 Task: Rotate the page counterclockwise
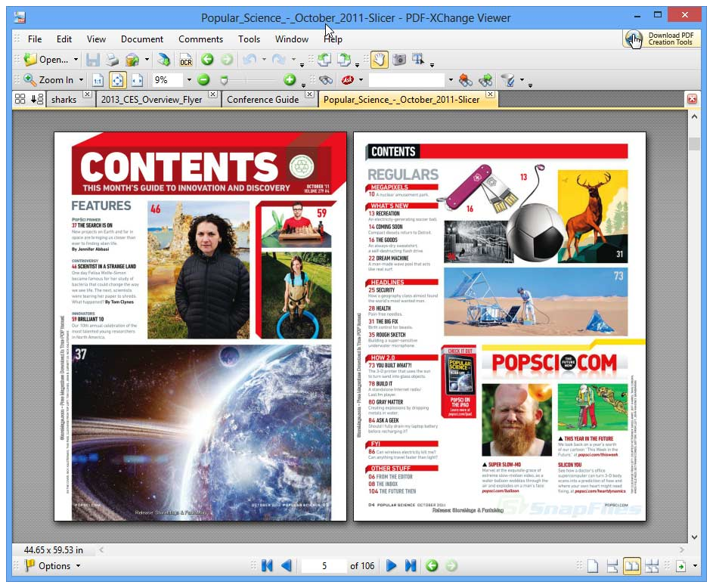pyautogui.click(x=324, y=60)
